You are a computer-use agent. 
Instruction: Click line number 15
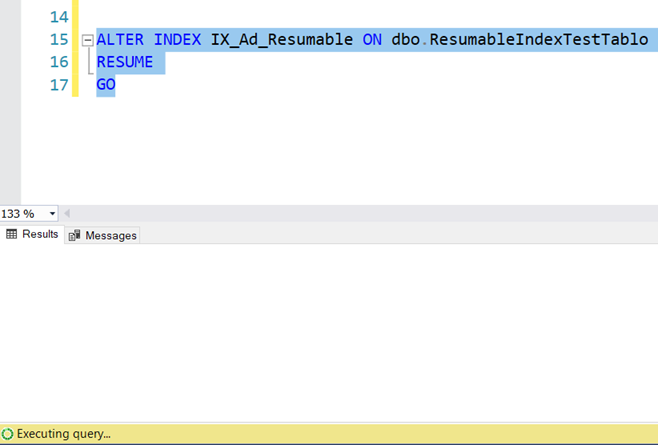(x=59, y=39)
